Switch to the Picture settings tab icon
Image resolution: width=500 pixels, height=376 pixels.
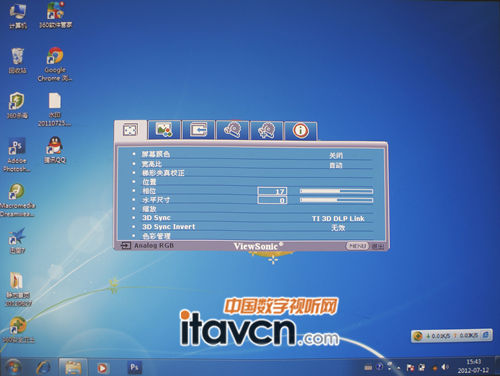[x=164, y=130]
